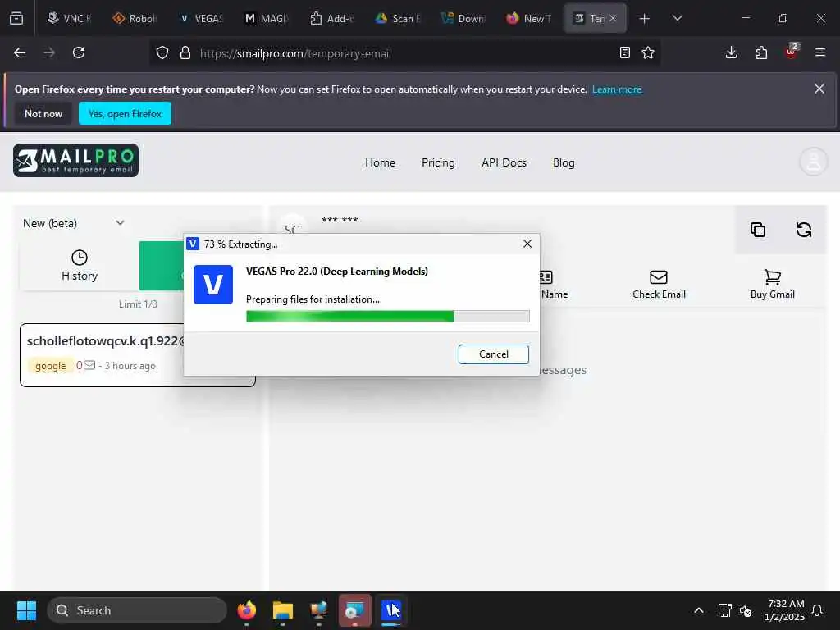Image resolution: width=840 pixels, height=630 pixels.
Task: Expand the New (beta) dropdown
Action: [x=73, y=223]
